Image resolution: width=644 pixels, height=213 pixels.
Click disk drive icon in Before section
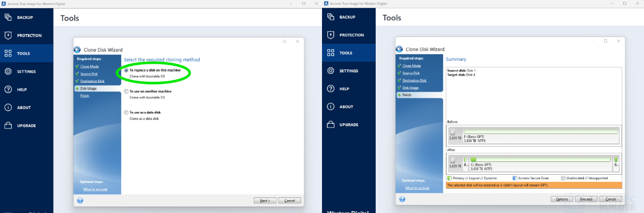pyautogui.click(x=452, y=132)
